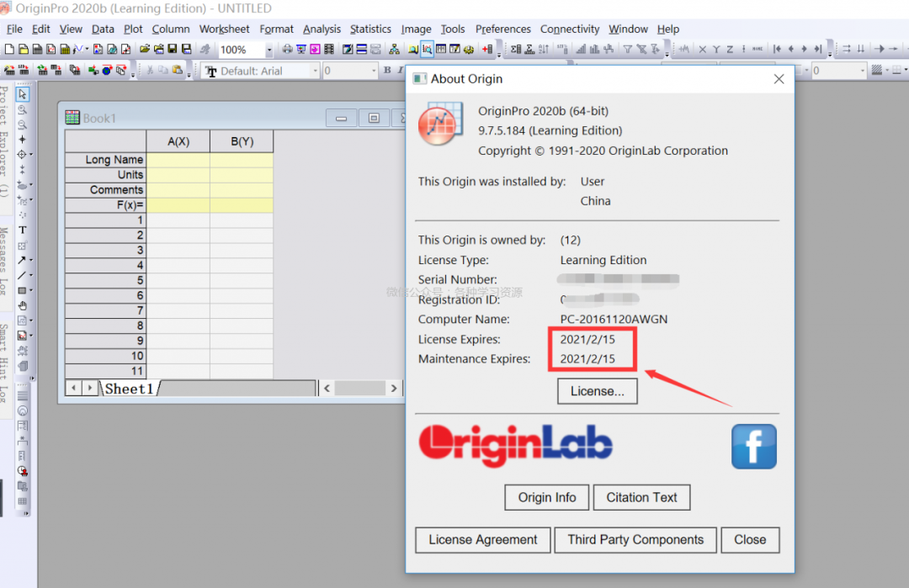The height and width of the screenshot is (588, 909).
Task: Select the Sheet1 tab in Book1
Action: point(129,388)
